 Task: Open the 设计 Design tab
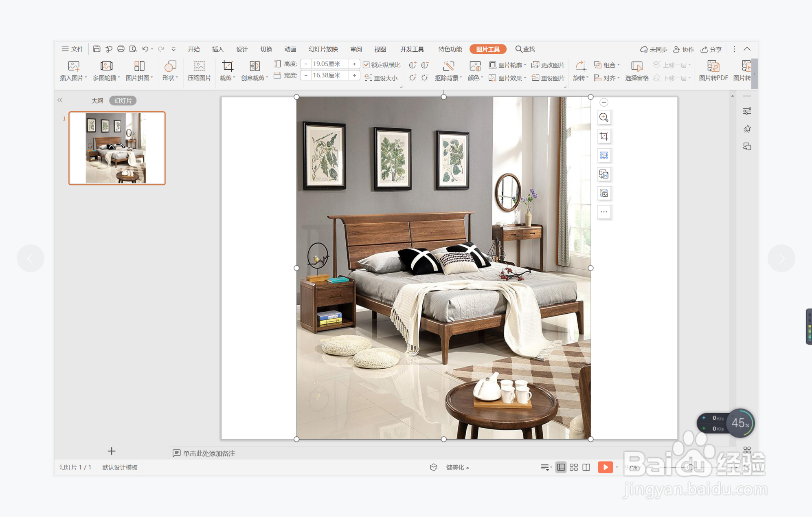coord(242,49)
